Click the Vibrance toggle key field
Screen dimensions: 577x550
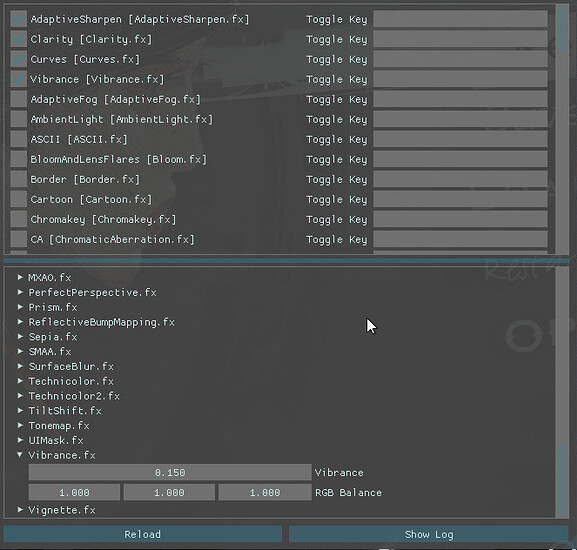tap(460, 79)
